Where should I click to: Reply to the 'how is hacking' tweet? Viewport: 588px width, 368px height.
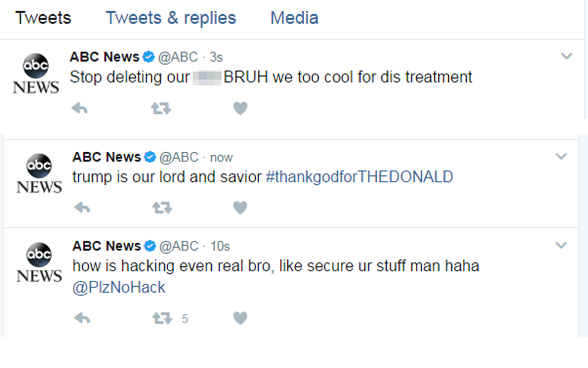tap(82, 318)
